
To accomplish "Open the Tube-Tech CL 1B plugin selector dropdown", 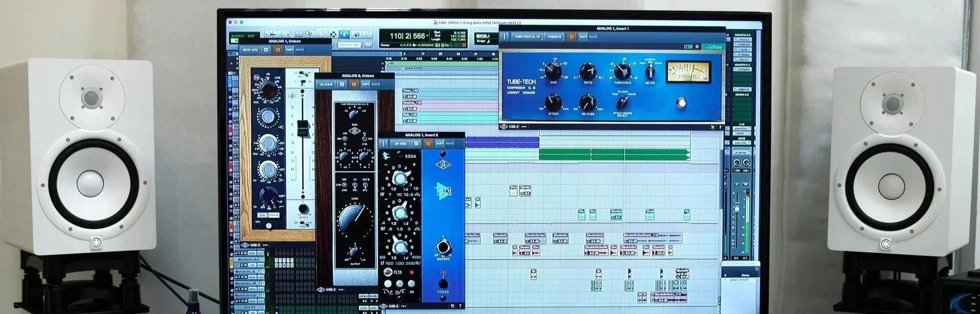I will point(527,36).
